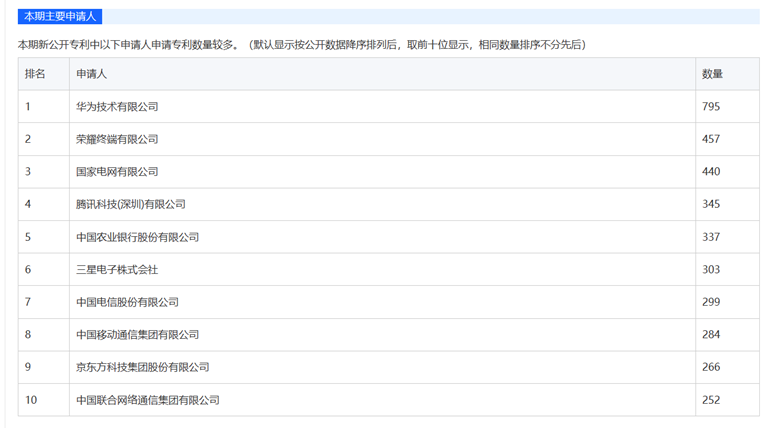Select applicant 中国移动通信集团有限公司

(x=138, y=335)
